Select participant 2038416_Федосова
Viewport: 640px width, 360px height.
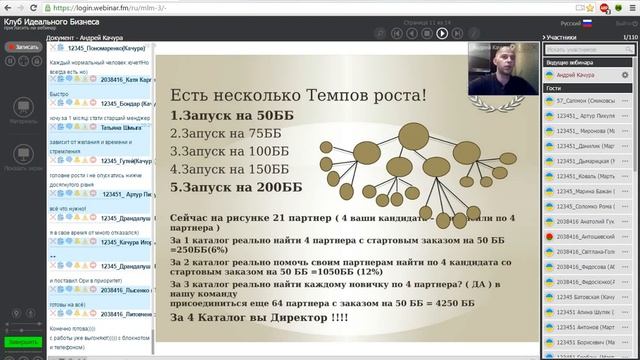(588, 267)
